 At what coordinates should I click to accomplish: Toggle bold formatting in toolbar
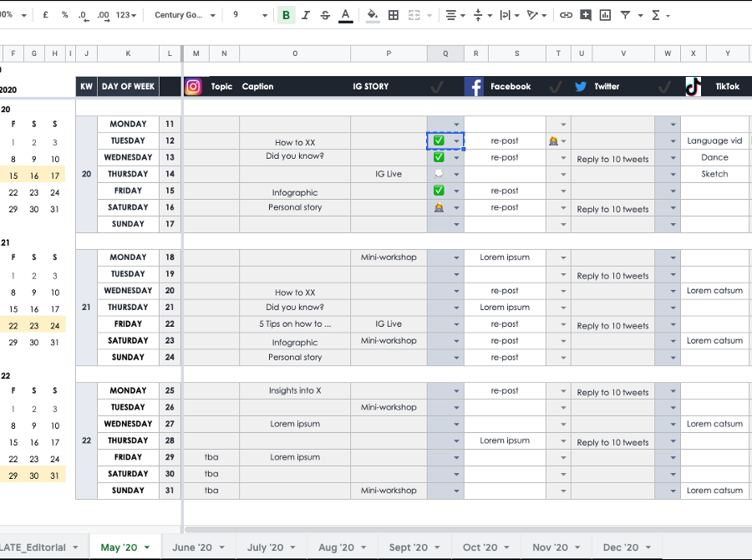coord(287,15)
